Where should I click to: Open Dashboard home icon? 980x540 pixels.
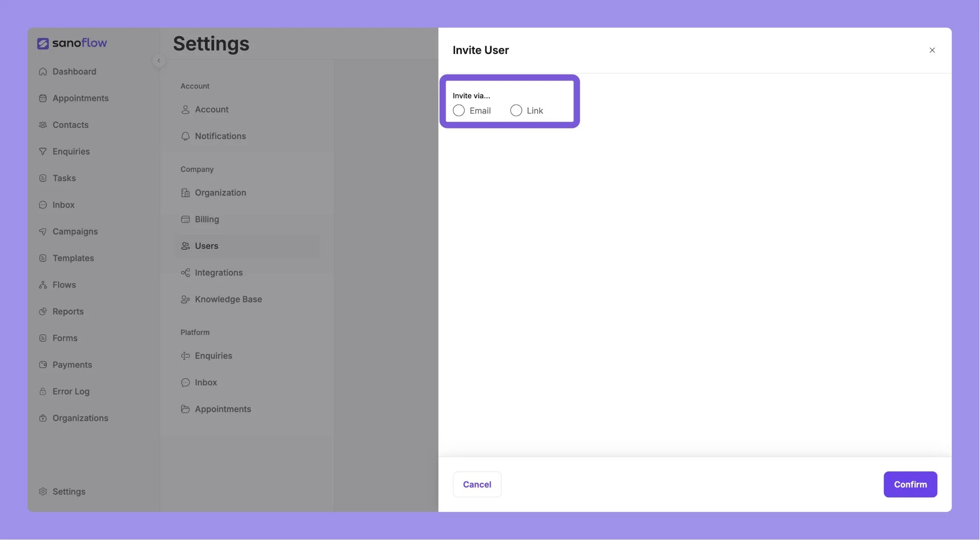43,72
